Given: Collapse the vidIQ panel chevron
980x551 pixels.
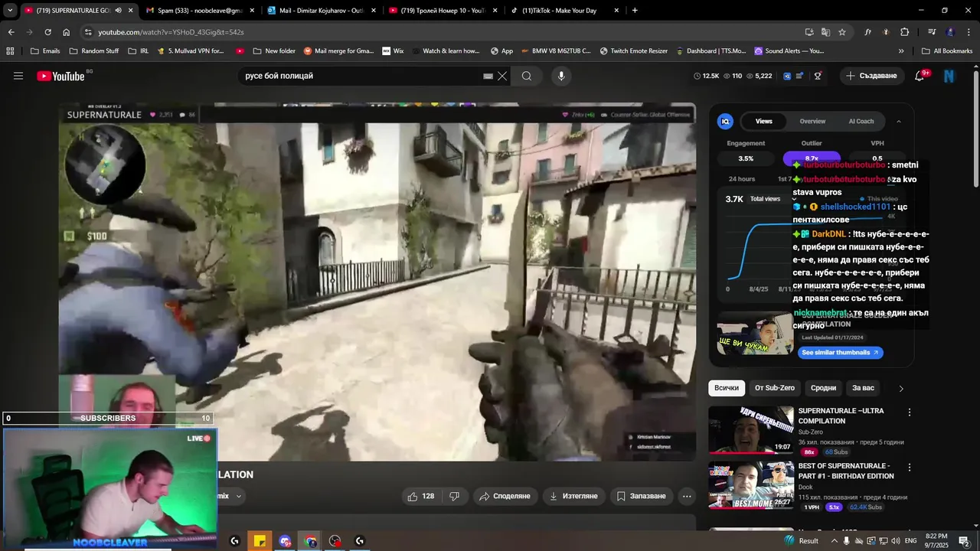Looking at the screenshot, I should click(x=899, y=121).
